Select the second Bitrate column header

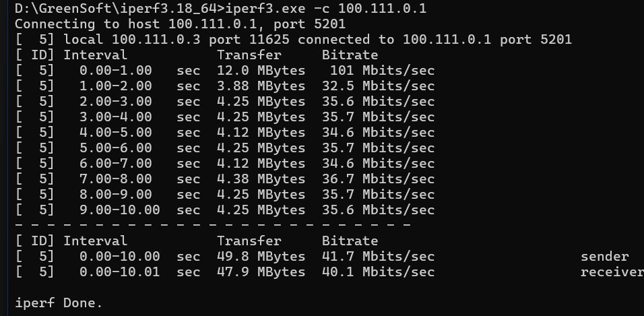coord(350,241)
